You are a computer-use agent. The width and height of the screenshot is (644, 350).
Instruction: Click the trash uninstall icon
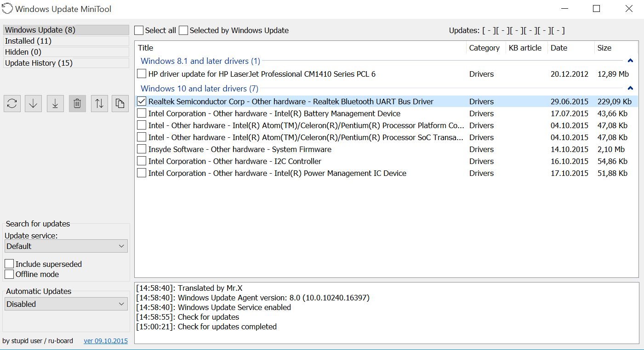point(77,103)
